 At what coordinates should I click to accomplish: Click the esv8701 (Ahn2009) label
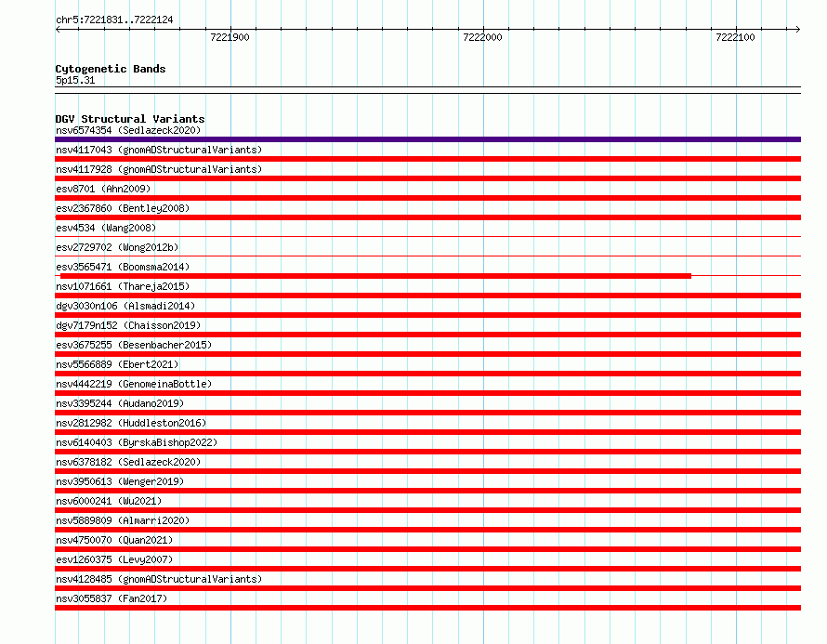tap(103, 189)
